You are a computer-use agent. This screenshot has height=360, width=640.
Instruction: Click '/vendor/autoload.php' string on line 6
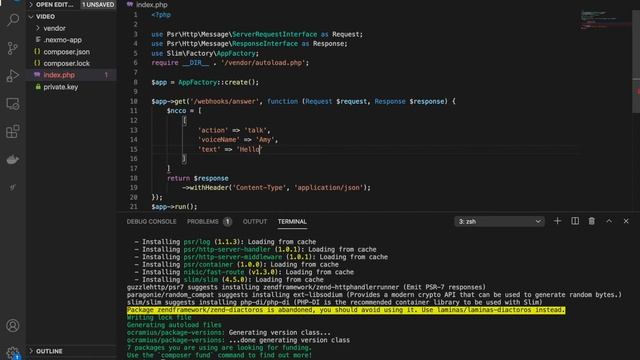(x=263, y=63)
